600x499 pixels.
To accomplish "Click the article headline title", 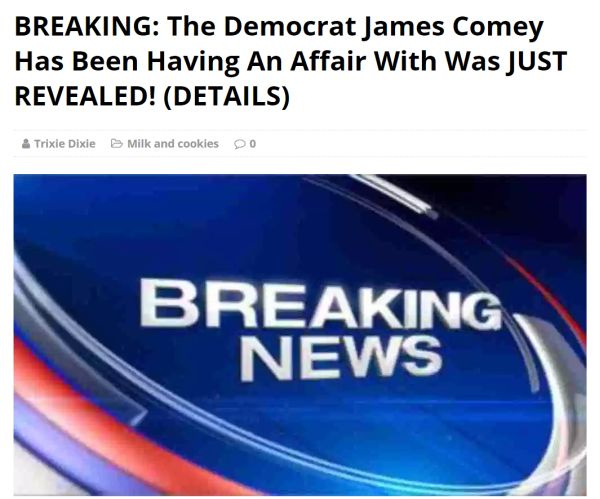I will 290,61.
